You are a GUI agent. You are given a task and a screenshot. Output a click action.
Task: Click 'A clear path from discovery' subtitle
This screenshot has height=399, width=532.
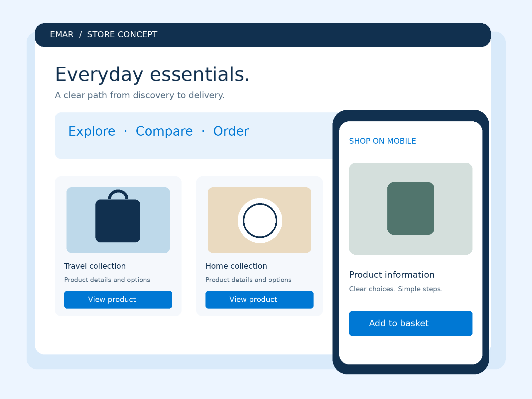point(140,95)
